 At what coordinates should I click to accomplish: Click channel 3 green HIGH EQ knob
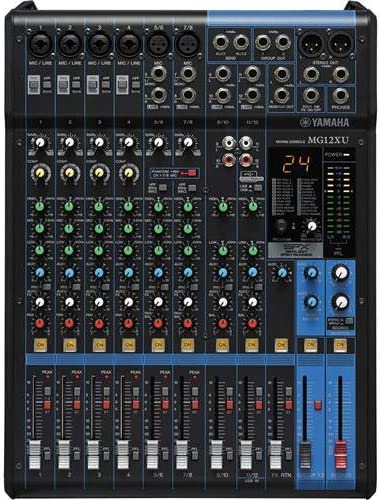pyautogui.click(x=99, y=207)
